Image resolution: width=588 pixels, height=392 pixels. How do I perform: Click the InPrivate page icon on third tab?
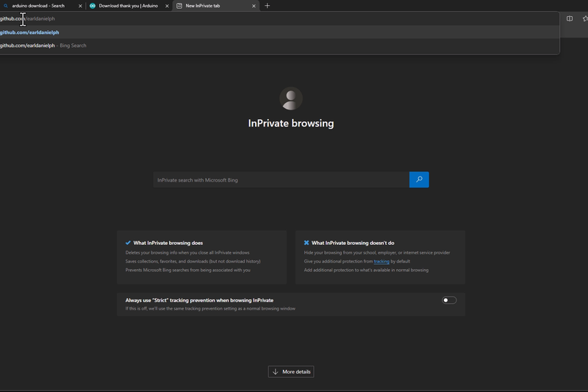click(179, 6)
